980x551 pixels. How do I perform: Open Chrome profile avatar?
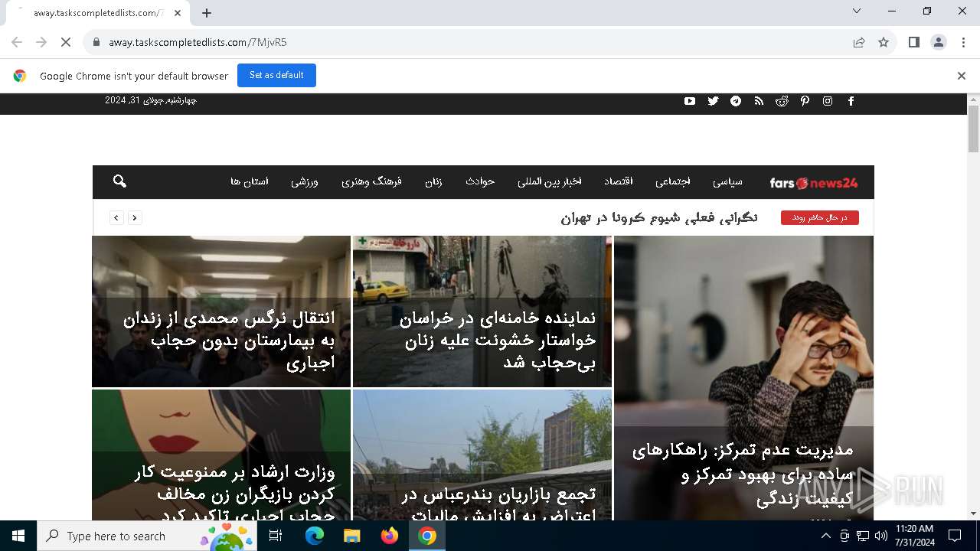tap(939, 42)
